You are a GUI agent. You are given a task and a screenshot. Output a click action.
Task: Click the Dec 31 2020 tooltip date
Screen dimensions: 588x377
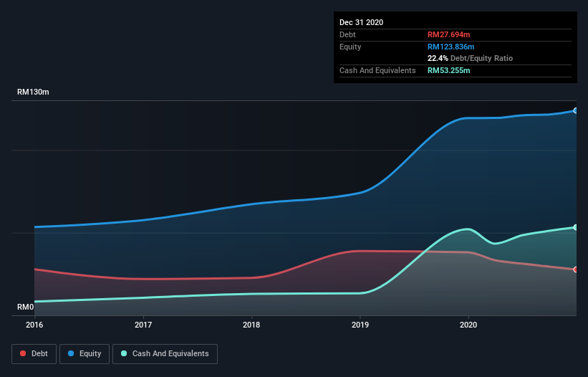point(361,22)
